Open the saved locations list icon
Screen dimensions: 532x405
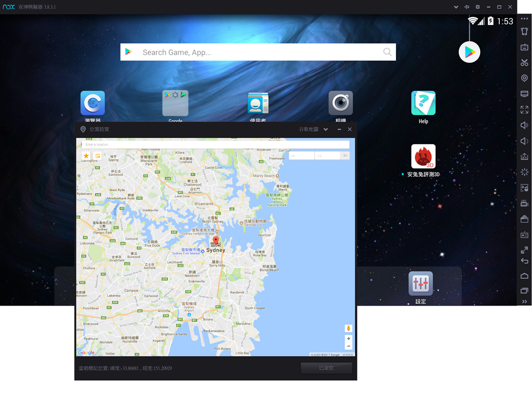pyautogui.click(x=97, y=156)
